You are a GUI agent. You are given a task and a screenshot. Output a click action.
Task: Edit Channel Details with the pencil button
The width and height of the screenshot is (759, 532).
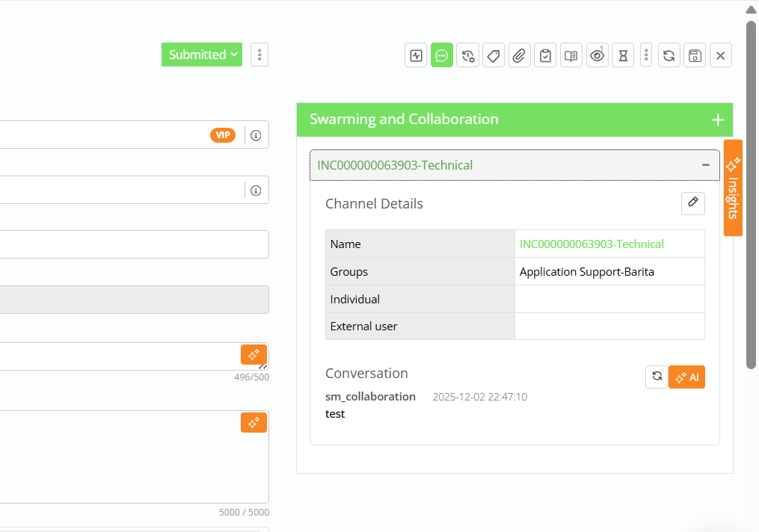point(693,203)
